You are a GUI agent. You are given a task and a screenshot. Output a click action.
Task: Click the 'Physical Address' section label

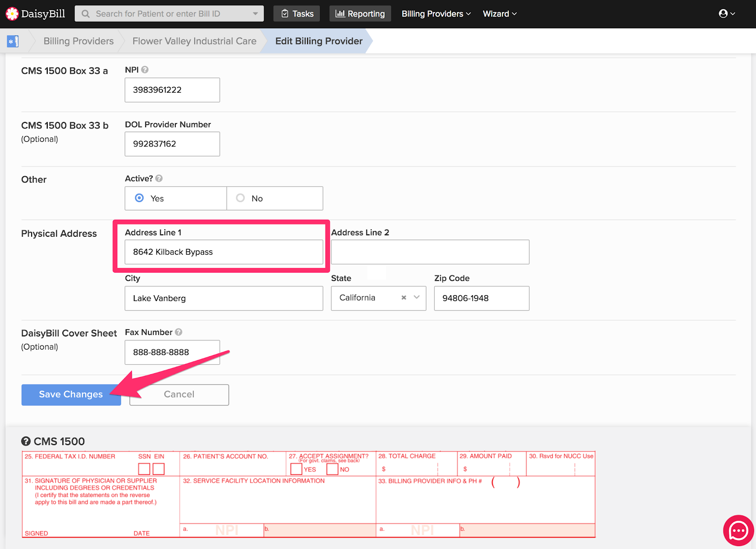click(x=59, y=233)
